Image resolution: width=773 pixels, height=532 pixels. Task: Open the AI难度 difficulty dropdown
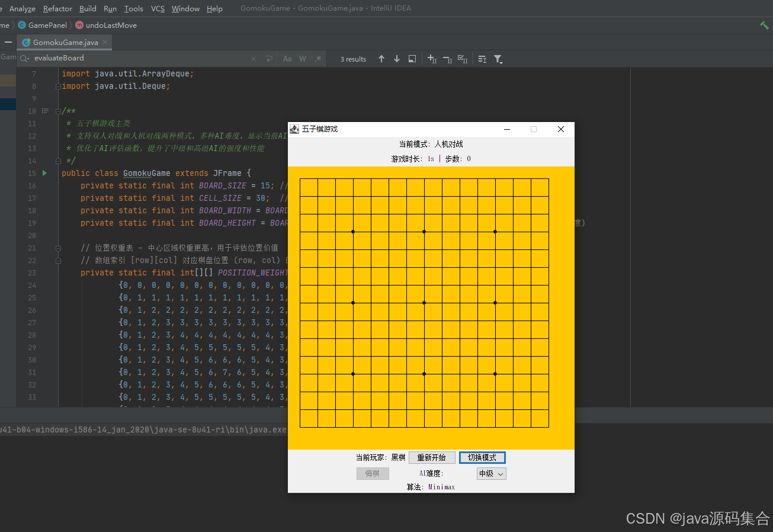pos(492,473)
